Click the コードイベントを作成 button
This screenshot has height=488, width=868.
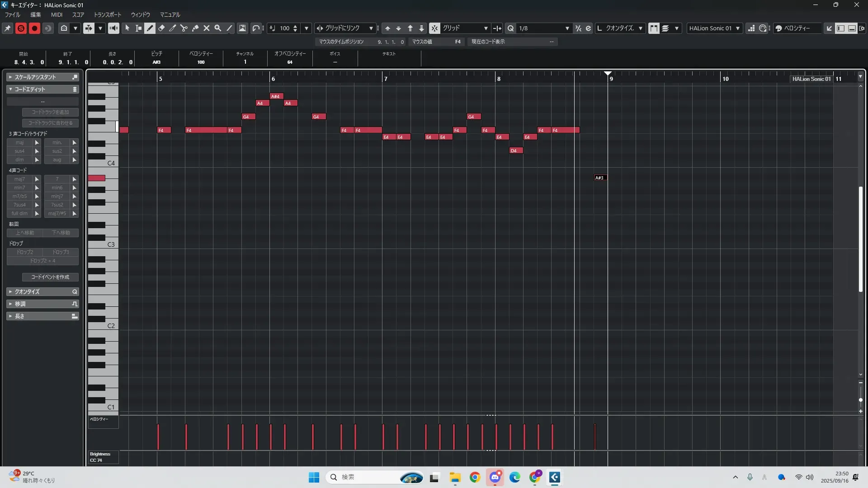50,277
